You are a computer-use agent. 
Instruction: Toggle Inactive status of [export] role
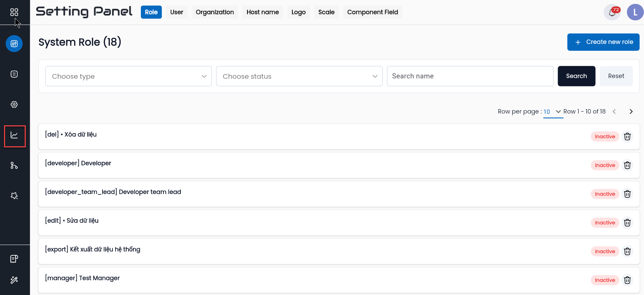(605, 251)
